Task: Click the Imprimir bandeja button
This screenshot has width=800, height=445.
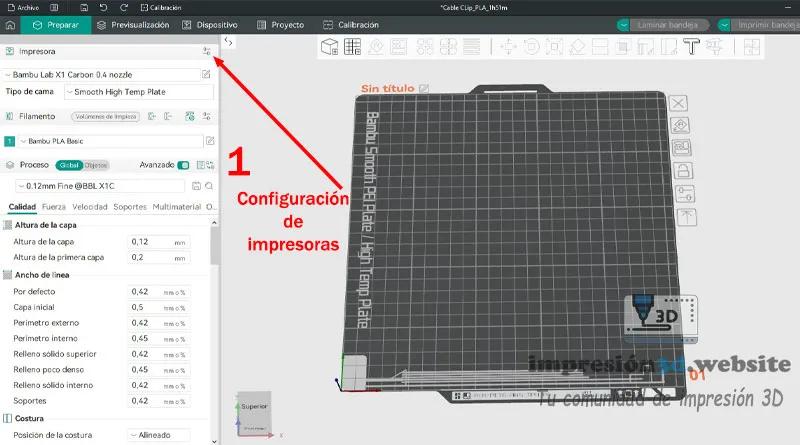Action: [x=765, y=25]
